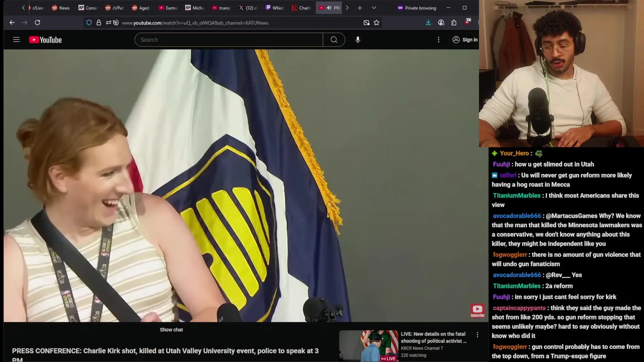The image size is (644, 362).
Task: Click the PRESS CONFERENCE video title
Action: point(165,355)
